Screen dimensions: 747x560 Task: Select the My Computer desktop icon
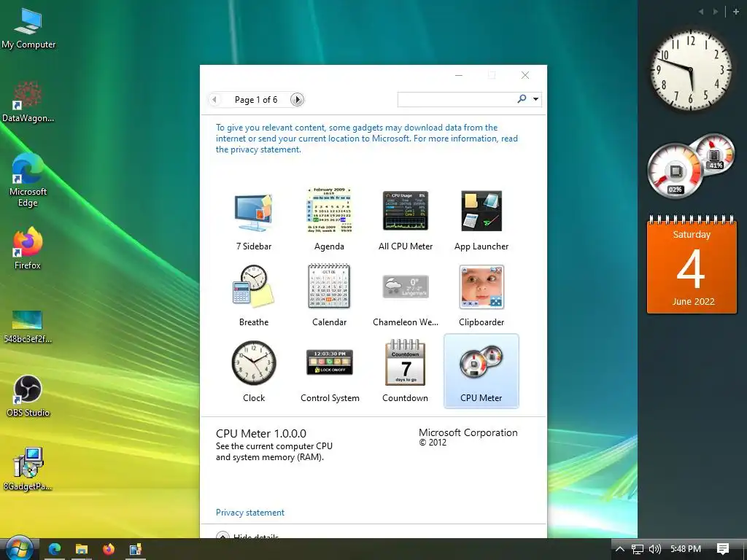[28, 28]
